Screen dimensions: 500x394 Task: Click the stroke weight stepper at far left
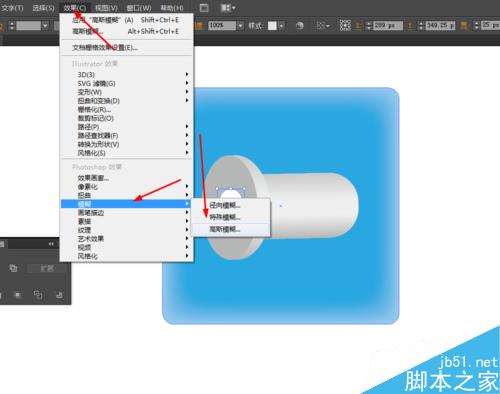click(x=12, y=26)
